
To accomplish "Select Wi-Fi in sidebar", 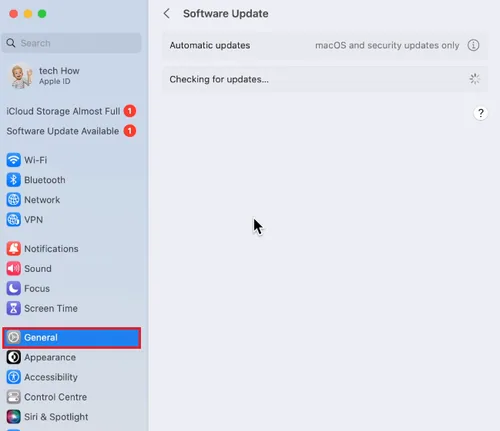I will [71, 160].
